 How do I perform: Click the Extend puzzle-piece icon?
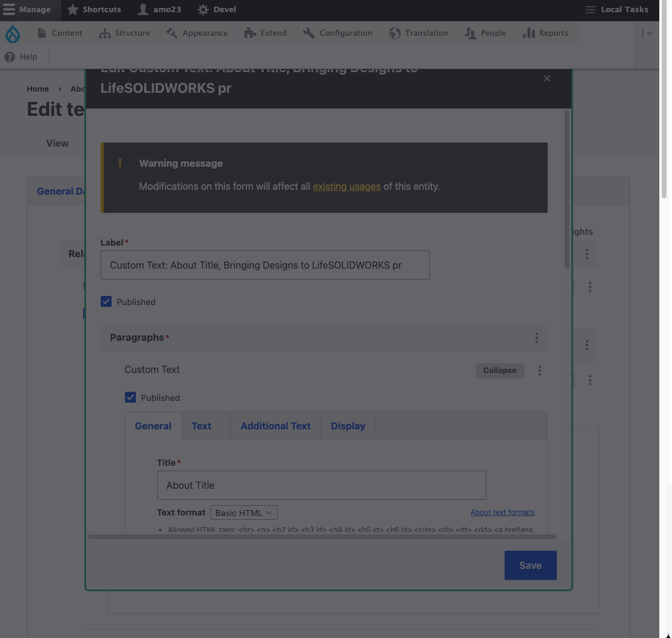250,33
